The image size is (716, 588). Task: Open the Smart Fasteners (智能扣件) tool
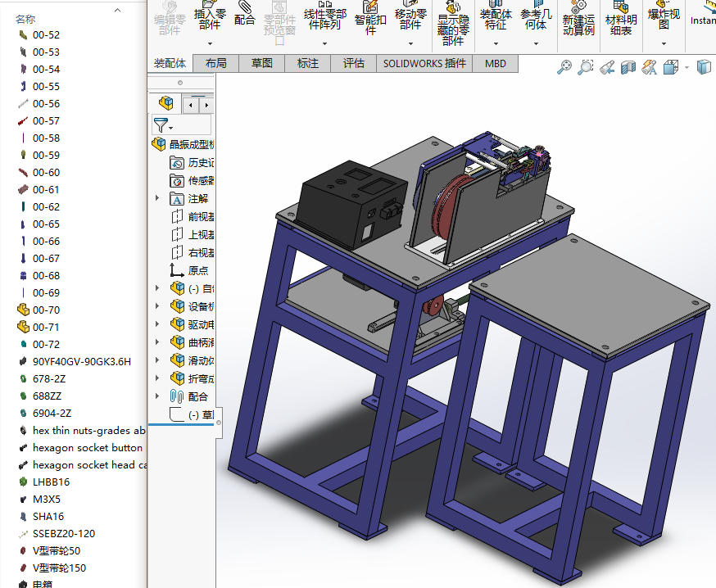pos(370,18)
